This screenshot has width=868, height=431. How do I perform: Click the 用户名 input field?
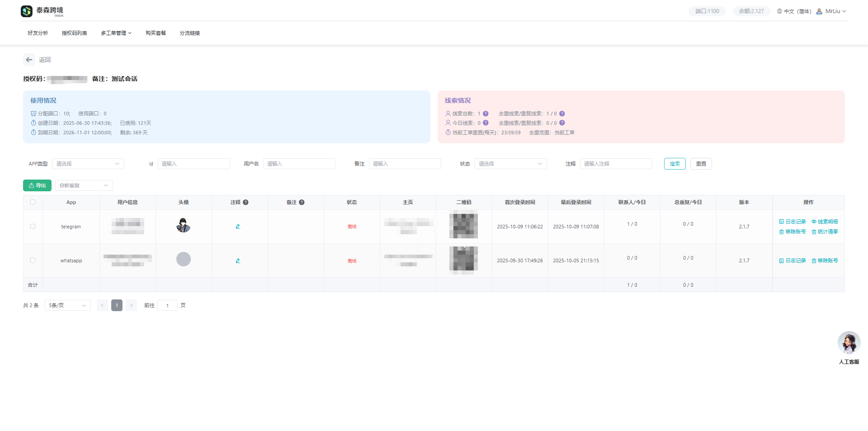[x=299, y=164]
